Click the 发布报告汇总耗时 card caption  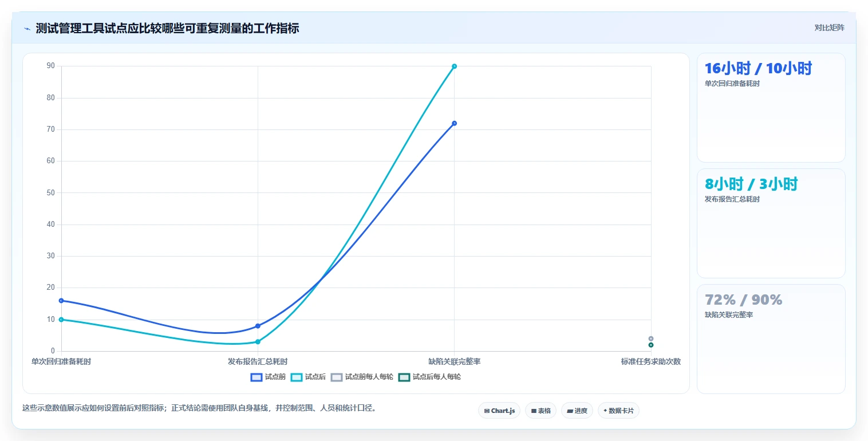[x=732, y=199]
